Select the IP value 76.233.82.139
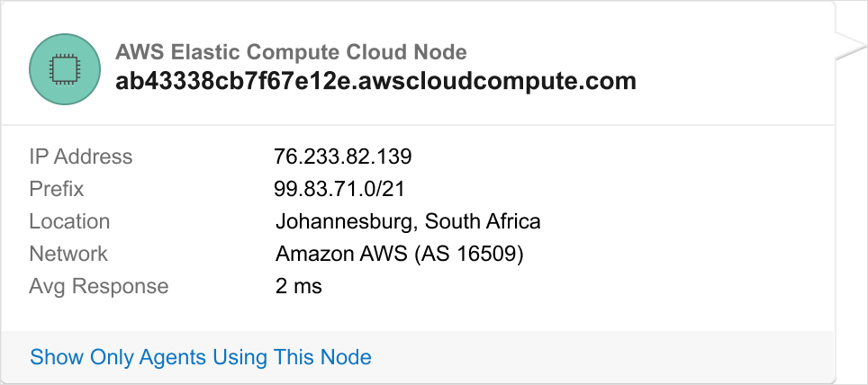868x385 pixels. point(342,157)
